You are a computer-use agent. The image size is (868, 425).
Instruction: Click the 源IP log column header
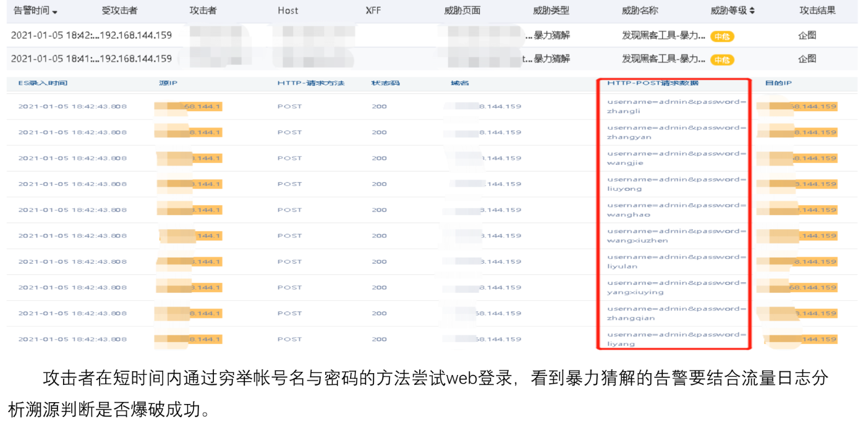168,83
